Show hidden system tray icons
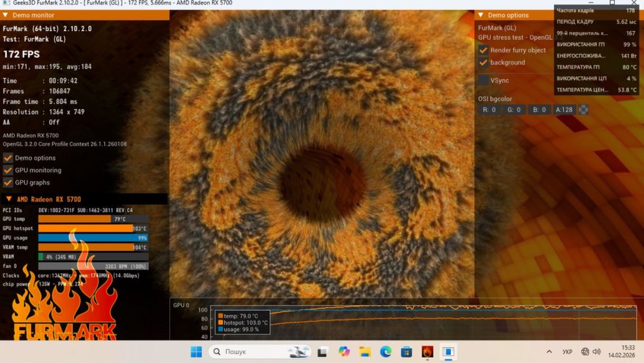Screen dimensions: 644x363 (x=549, y=352)
